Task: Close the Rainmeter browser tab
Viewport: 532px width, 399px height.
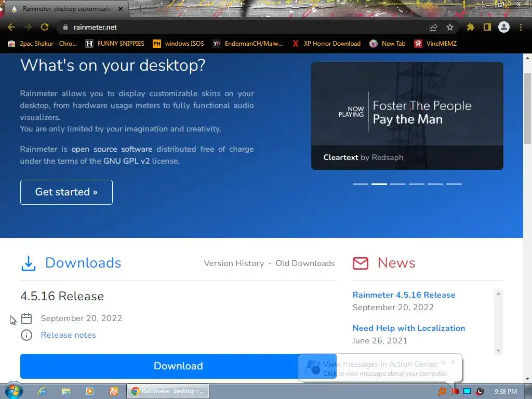Action: (x=121, y=9)
